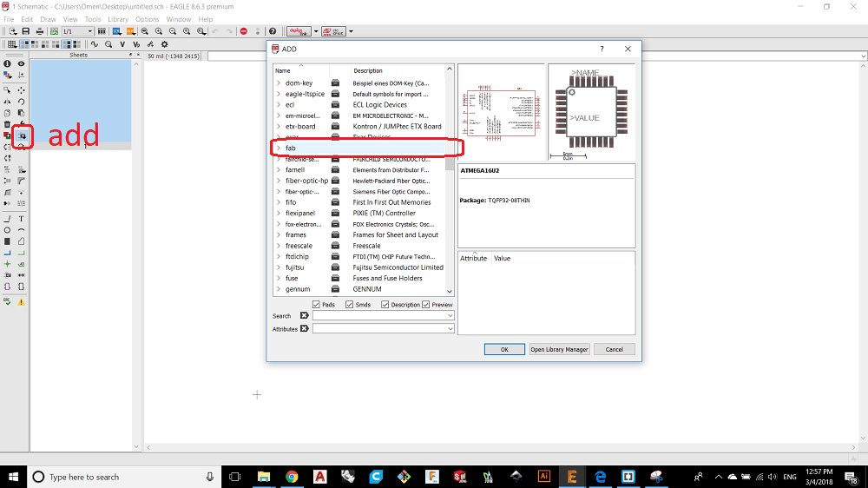Select the Junction tool
The height and width of the screenshot is (488, 868).
tap(7, 264)
